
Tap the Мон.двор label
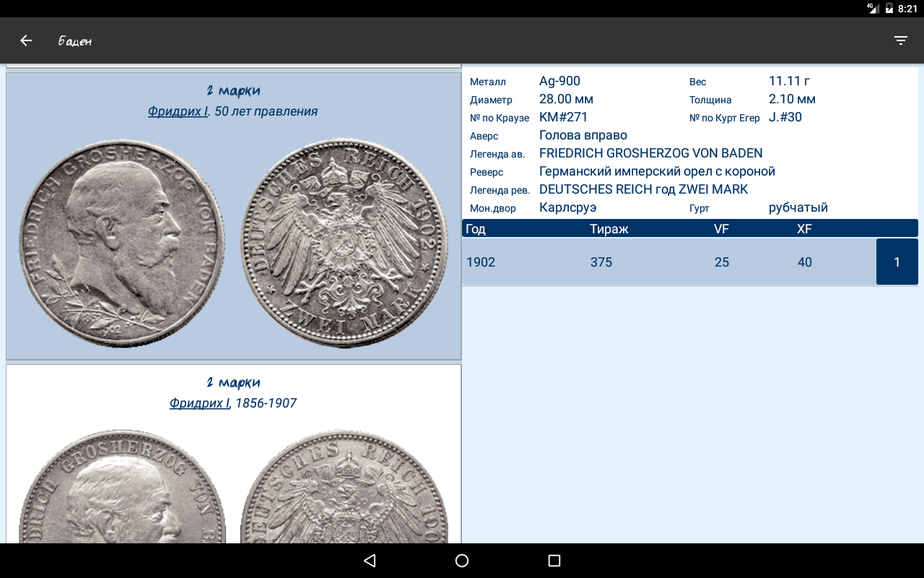(493, 208)
